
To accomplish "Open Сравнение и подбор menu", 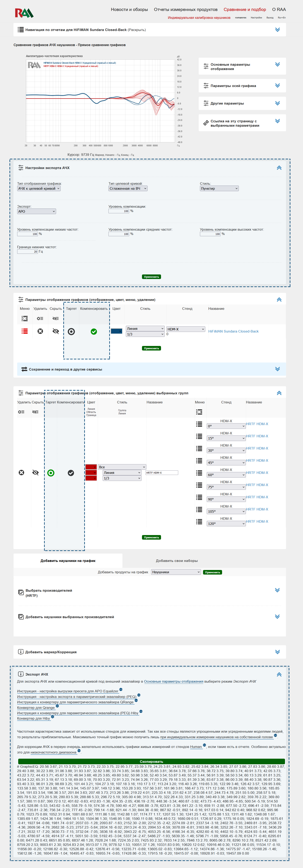I will tap(245, 10).
